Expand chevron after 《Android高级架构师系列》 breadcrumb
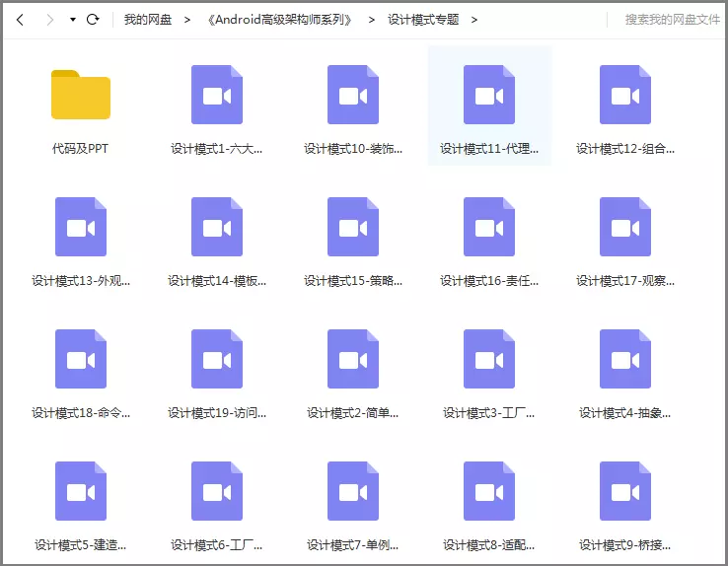Image resolution: width=728 pixels, height=566 pixels. pyautogui.click(x=372, y=20)
